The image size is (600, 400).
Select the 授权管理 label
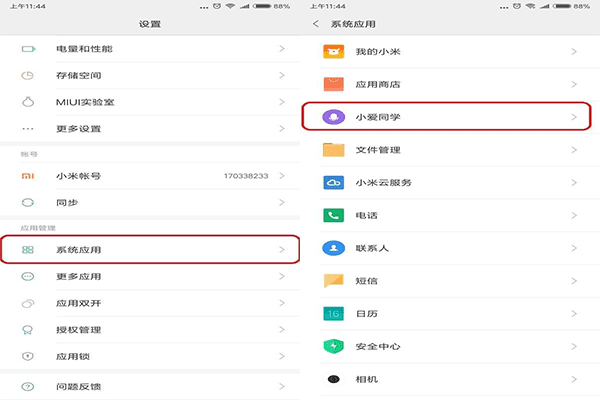coord(78,330)
